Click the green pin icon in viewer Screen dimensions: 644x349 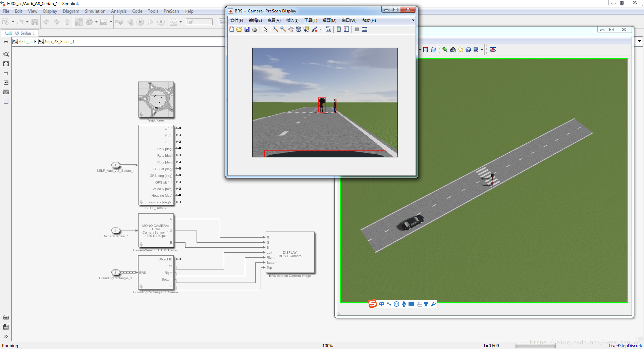click(x=445, y=50)
